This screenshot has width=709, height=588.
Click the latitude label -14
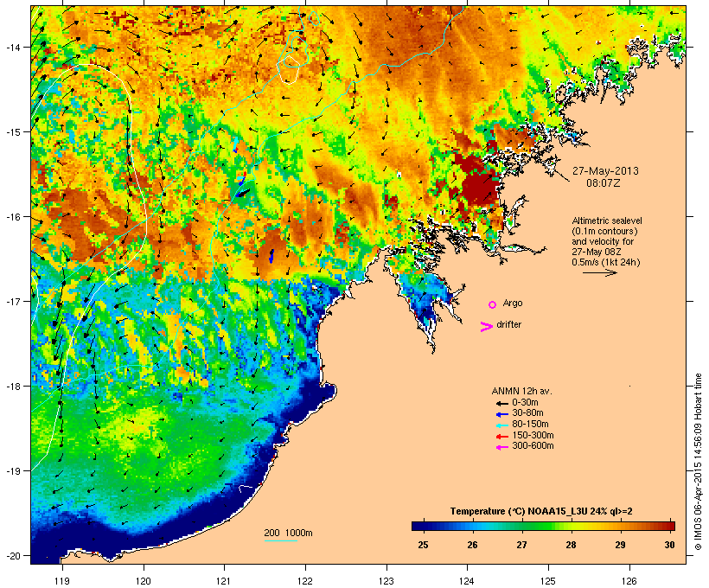point(12,47)
